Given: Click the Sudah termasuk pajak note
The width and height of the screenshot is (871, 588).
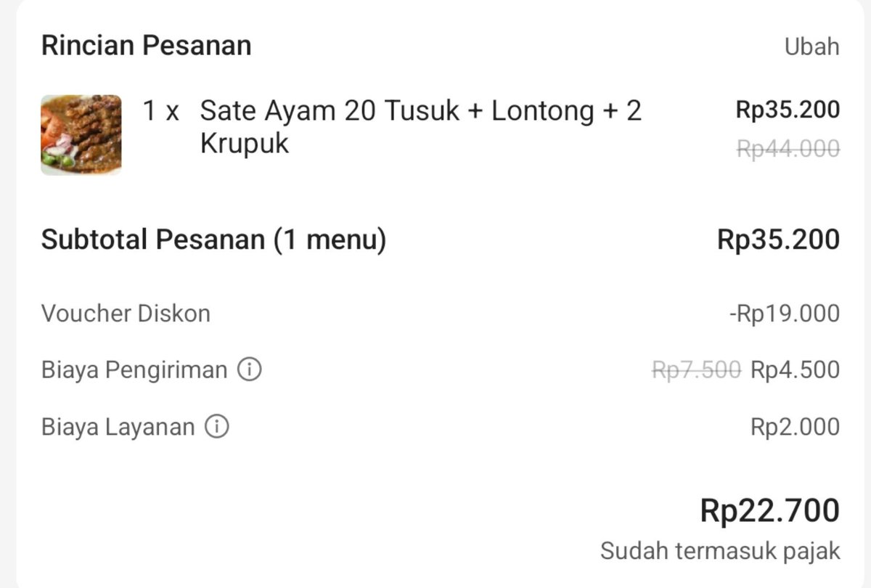Looking at the screenshot, I should click(720, 550).
